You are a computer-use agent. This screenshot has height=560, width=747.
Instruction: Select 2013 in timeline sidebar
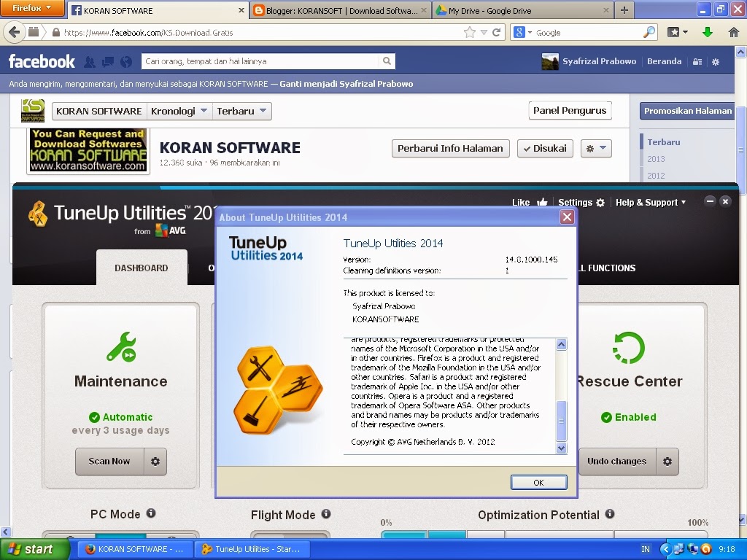(x=656, y=159)
